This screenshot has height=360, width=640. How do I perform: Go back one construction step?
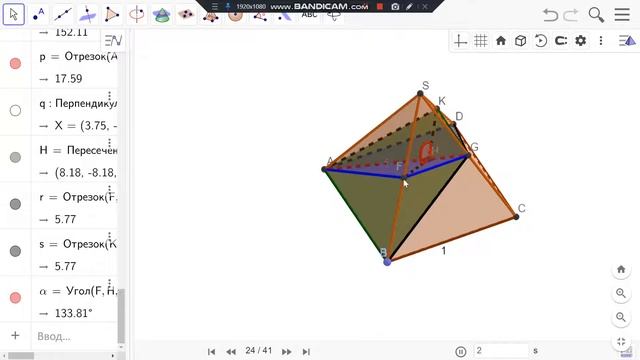[x=231, y=352]
